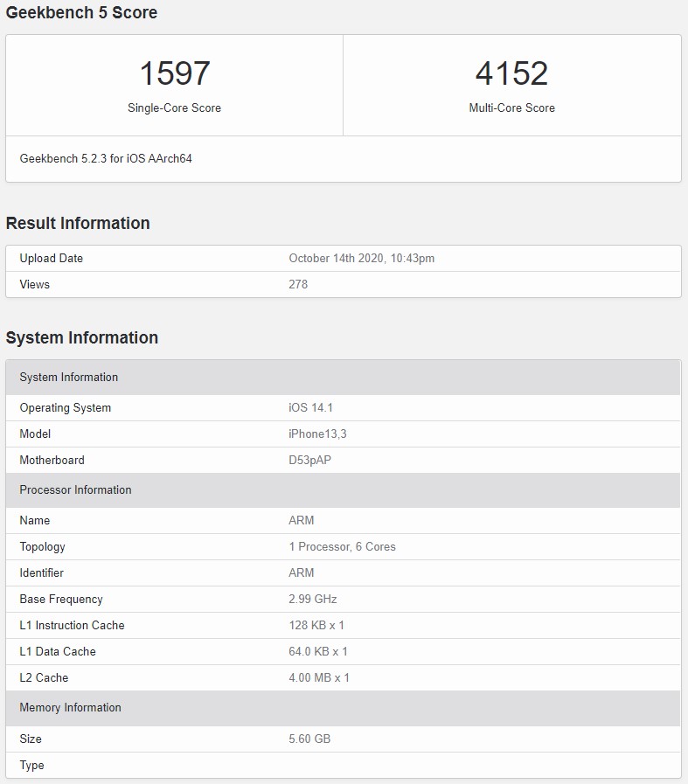Select the October 14th 2020, 10:43pm value
The width and height of the screenshot is (688, 784).
click(362, 259)
